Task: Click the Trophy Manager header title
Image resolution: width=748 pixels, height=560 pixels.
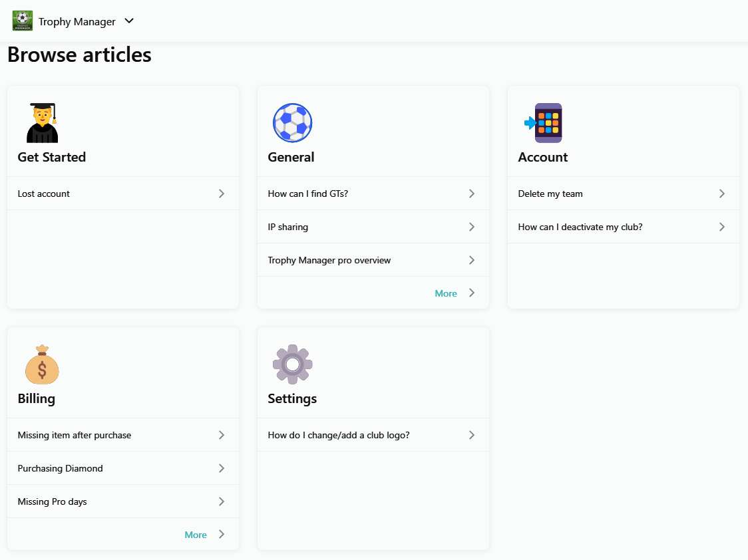Action: (x=77, y=22)
